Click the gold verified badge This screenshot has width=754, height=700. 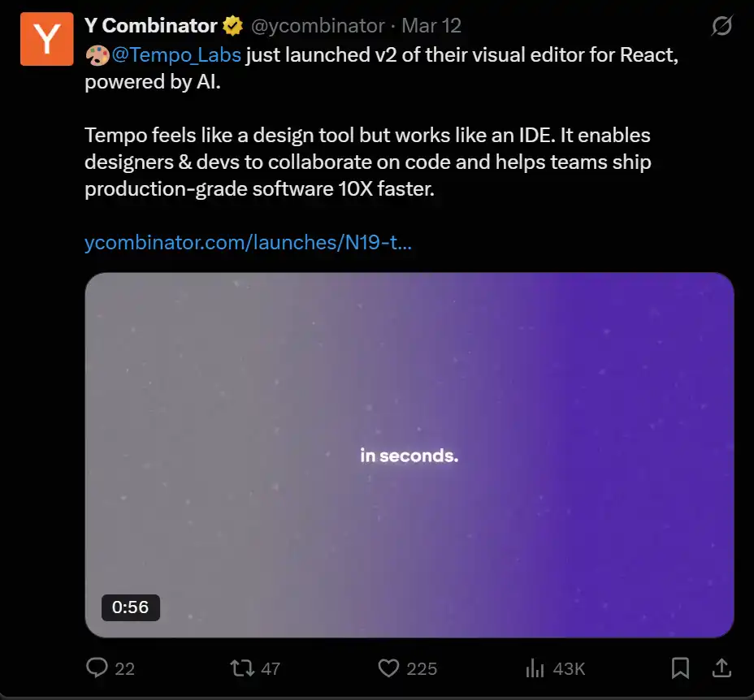pyautogui.click(x=233, y=26)
